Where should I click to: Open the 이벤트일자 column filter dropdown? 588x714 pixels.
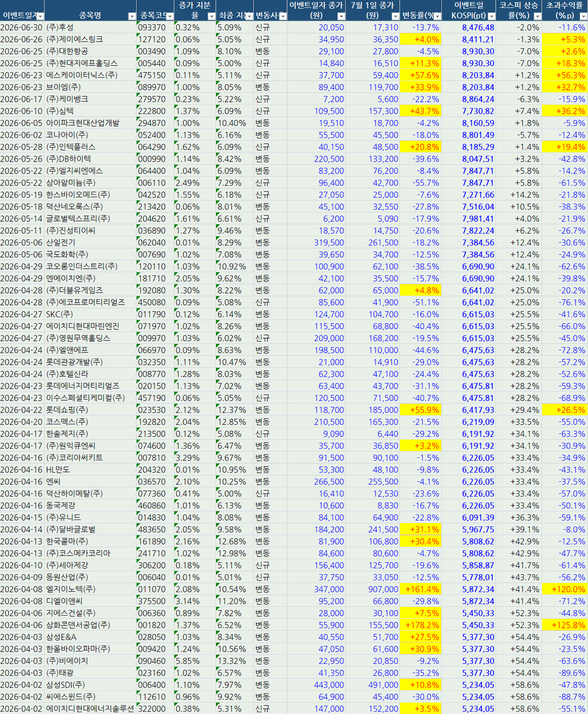click(40, 17)
